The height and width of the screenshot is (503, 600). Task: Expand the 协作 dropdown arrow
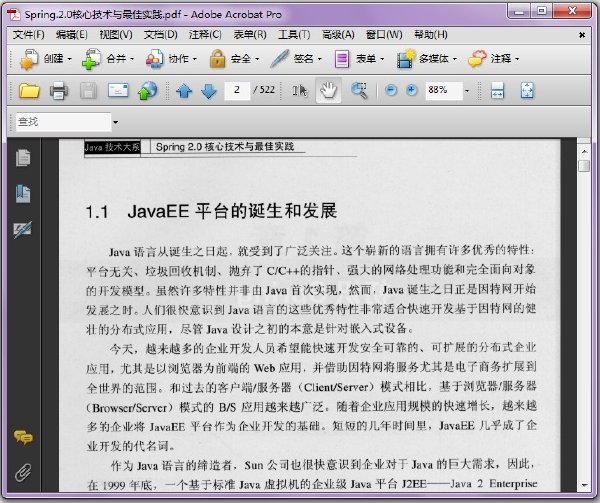tap(195, 59)
